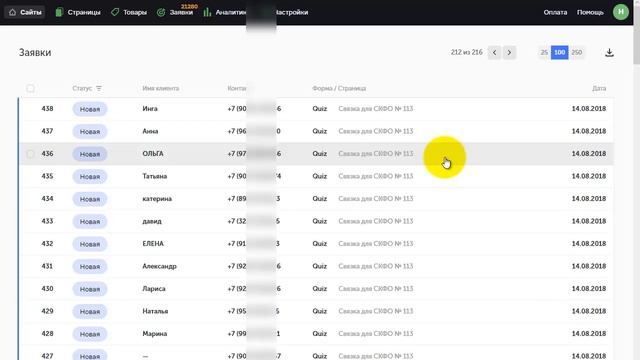The height and width of the screenshot is (360, 640).
Task: Change Новая status of request 432
Action: (90, 244)
